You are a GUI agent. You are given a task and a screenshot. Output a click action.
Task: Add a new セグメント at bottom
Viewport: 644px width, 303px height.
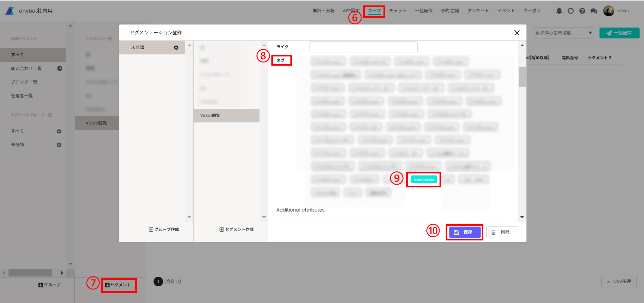(118, 285)
